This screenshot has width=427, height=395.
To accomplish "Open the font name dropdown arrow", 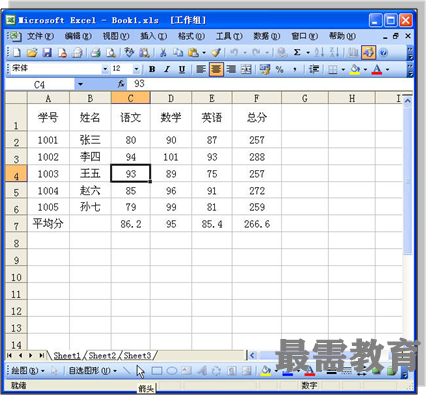I will (x=105, y=69).
